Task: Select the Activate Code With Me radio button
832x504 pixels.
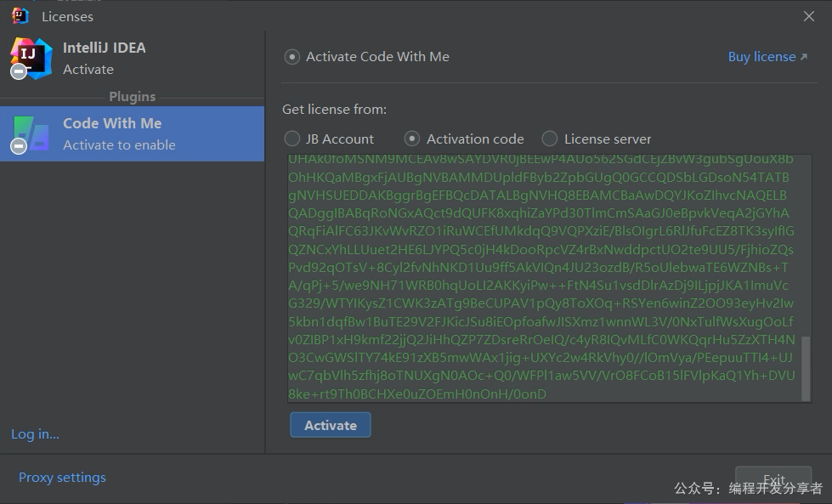Action: (x=292, y=57)
